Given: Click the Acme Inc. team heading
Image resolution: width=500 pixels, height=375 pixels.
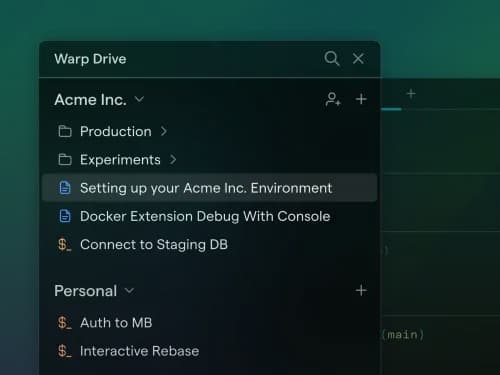Looking at the screenshot, I should tap(90, 99).
